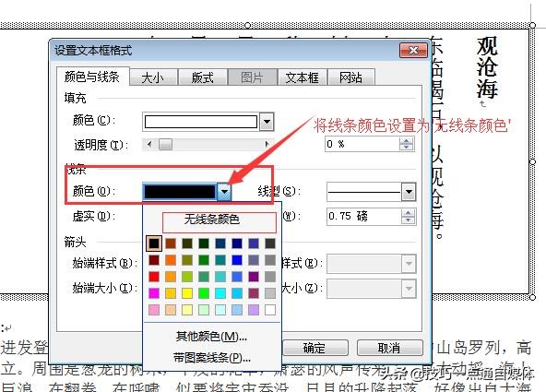The width and height of the screenshot is (546, 392).
Task: Pick the dark navy blue swatch, top row
Action: tap(237, 244)
